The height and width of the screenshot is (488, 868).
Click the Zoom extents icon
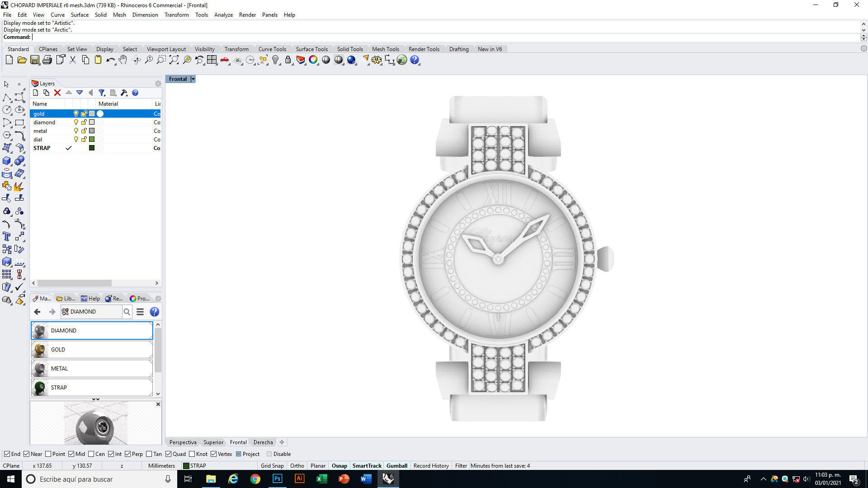pos(174,60)
